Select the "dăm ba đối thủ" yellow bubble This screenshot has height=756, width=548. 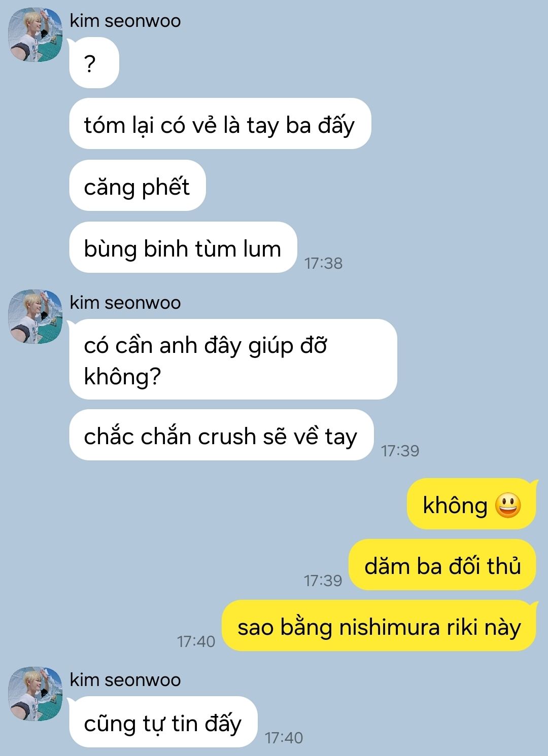coord(442,565)
